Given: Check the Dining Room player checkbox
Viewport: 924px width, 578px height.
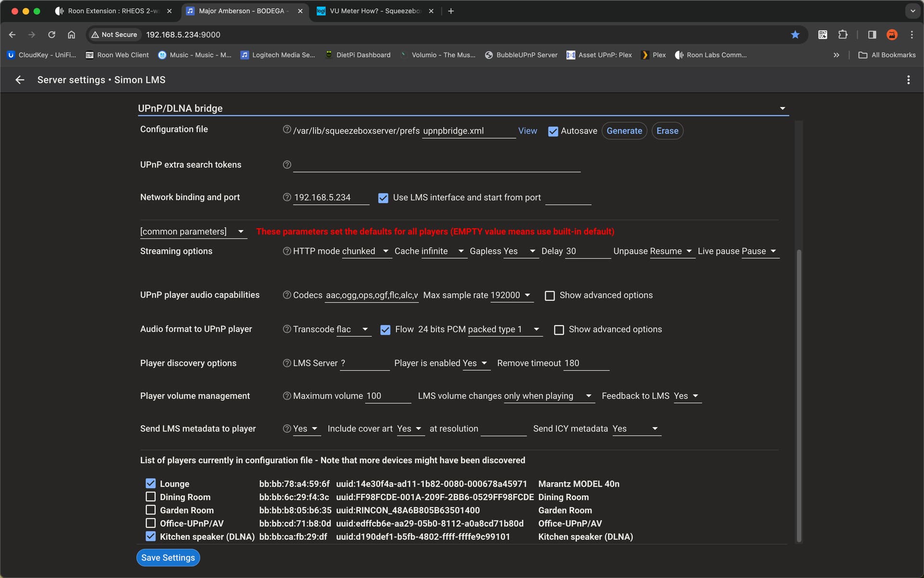Looking at the screenshot, I should [x=151, y=497].
